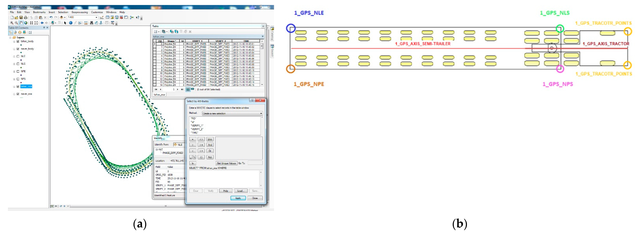Screen dimensions: 644x234
Task: Go to previous extent arrow
Action: pyautogui.click(x=42, y=23)
